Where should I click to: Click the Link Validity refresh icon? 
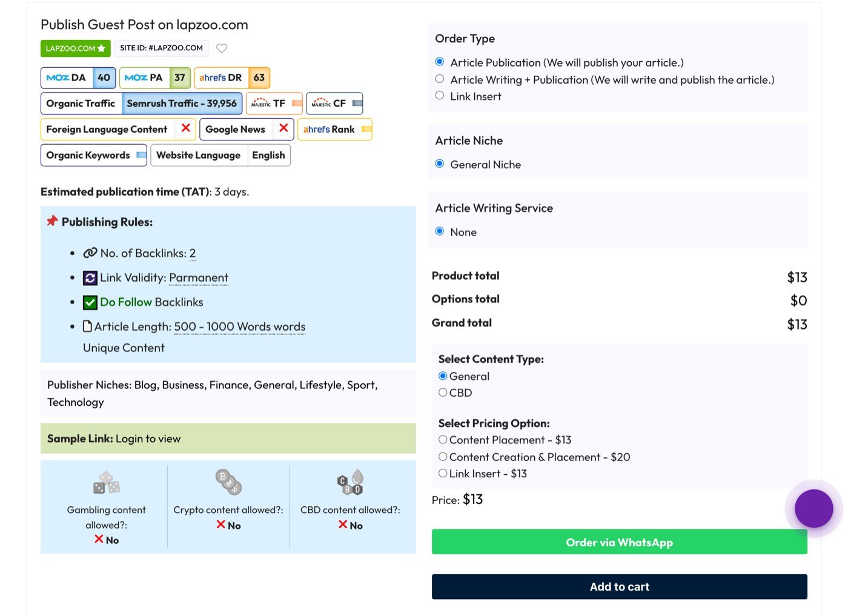90,278
